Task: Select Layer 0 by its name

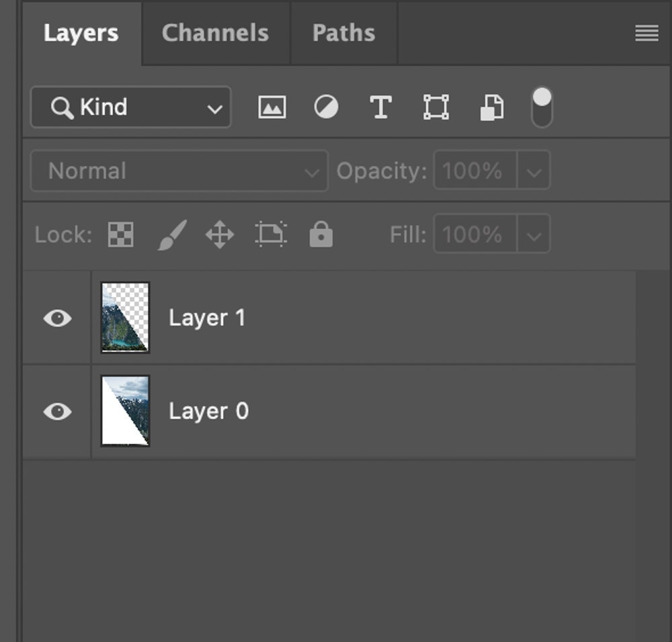Action: point(209,412)
